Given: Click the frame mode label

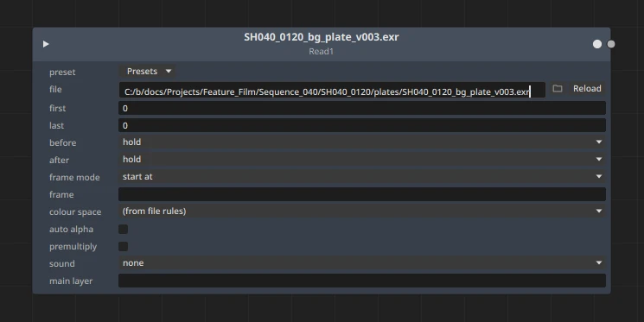Looking at the screenshot, I should tap(74, 177).
